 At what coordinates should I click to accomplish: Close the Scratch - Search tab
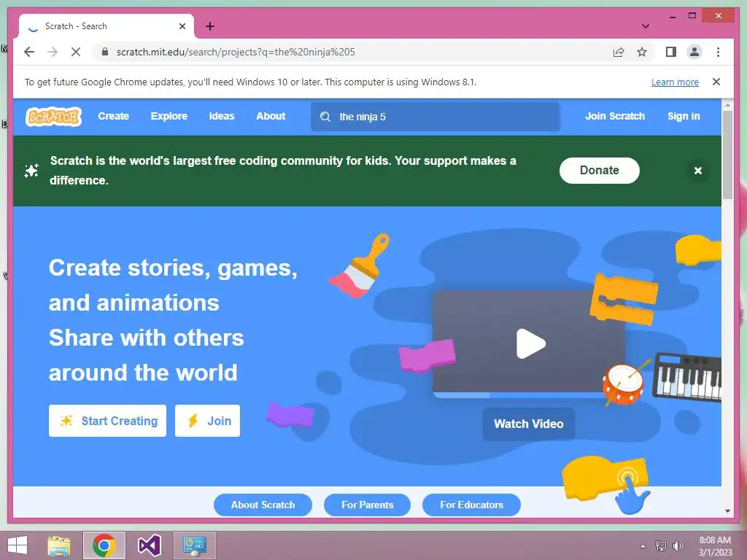[182, 26]
